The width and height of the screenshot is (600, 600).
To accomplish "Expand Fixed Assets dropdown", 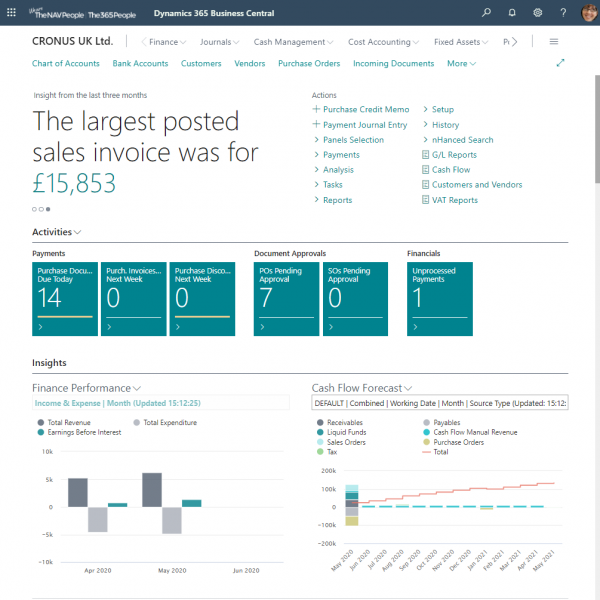I will point(461,42).
